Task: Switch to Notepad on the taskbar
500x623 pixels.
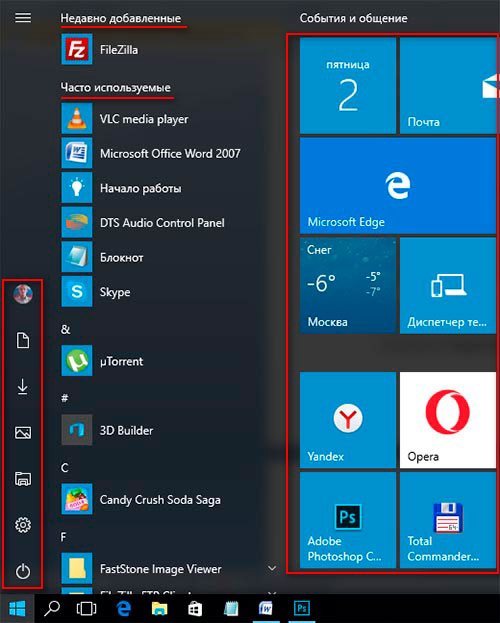Action: [x=231, y=608]
